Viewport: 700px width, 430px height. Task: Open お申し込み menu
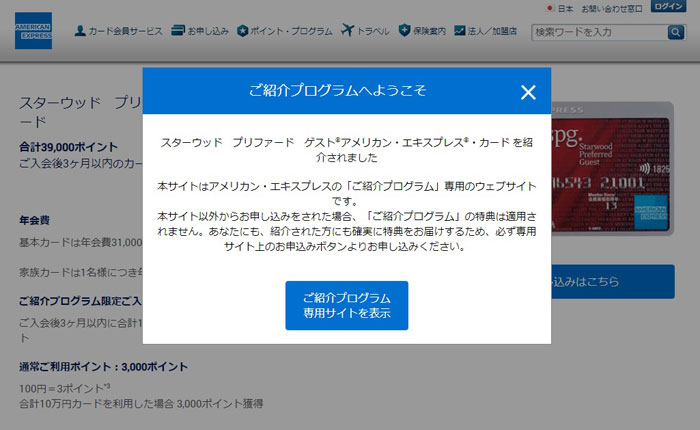tap(208, 31)
